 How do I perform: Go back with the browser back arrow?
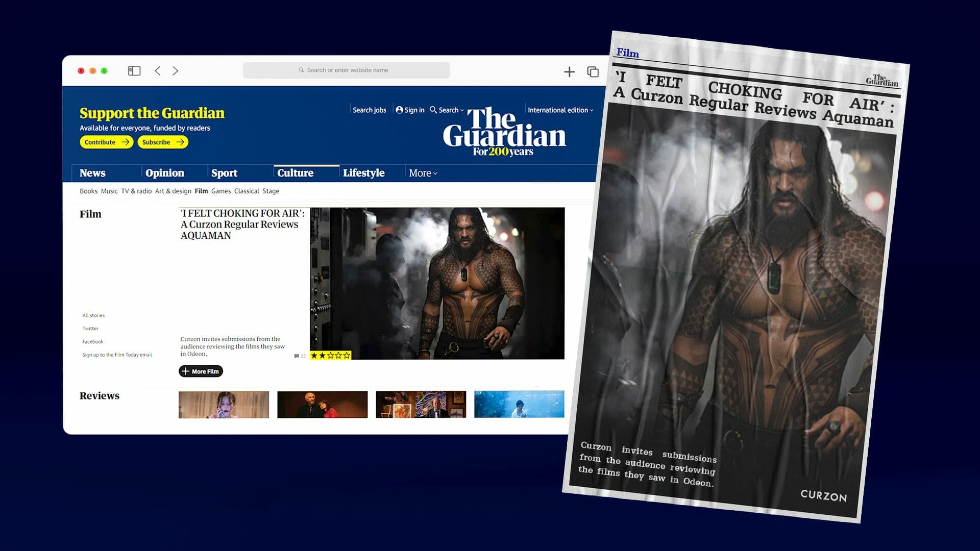(x=157, y=71)
